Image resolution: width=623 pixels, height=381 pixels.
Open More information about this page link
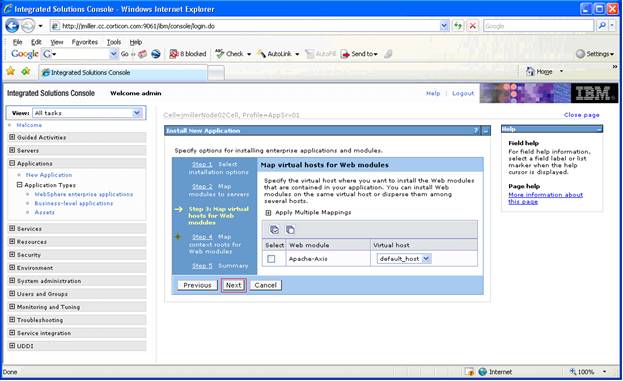(545, 198)
